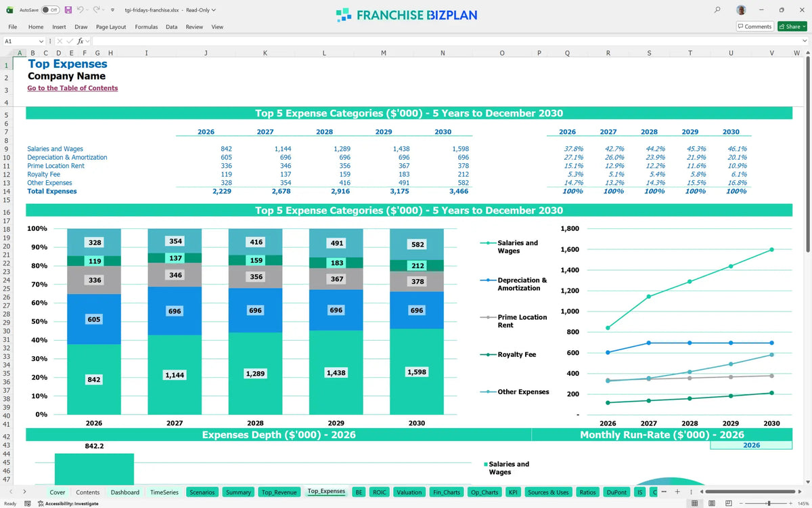Viewport: 812px width, 508px height.
Task: Click the Excel app icon
Action: pos(9,10)
